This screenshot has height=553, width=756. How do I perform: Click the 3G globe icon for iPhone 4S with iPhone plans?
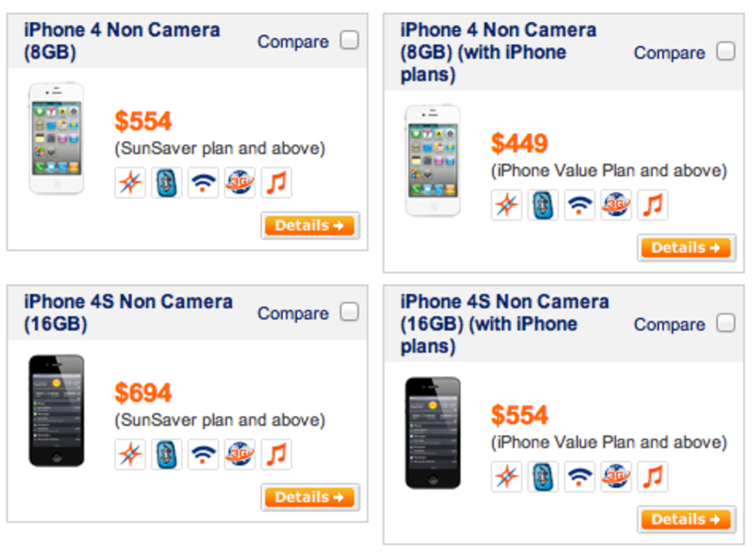(616, 477)
